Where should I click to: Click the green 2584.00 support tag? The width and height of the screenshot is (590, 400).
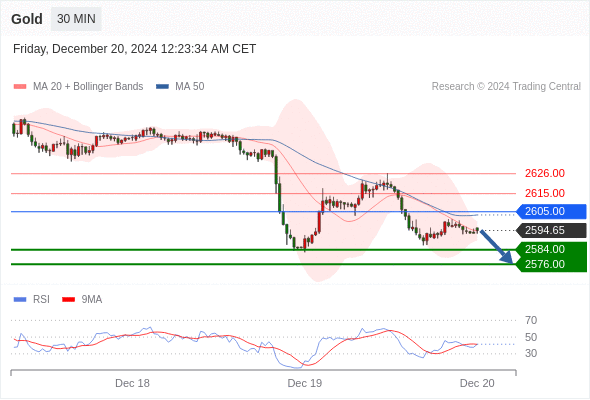pyautogui.click(x=551, y=249)
